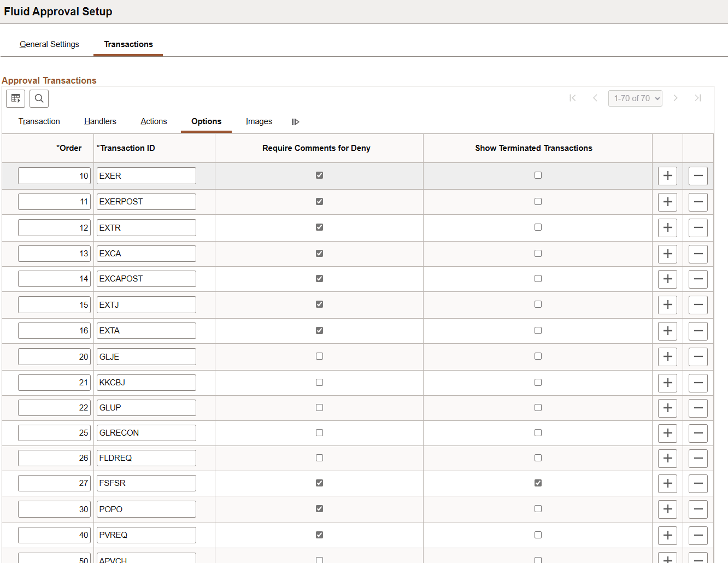
Task: Switch to the Images tab
Action: 259,121
